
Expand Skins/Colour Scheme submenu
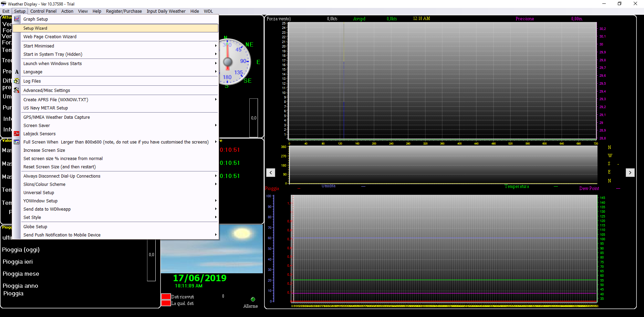pos(216,184)
